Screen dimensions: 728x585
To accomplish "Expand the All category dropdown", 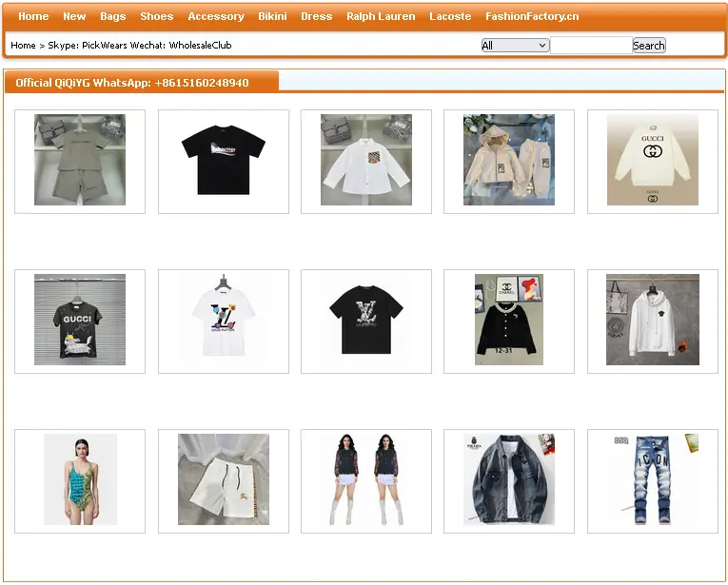I will [515, 46].
